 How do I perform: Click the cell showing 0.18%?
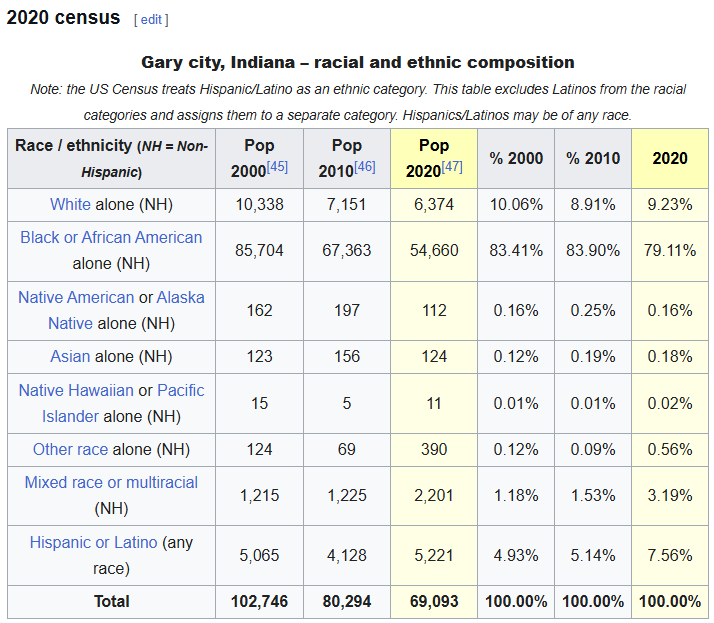670,357
